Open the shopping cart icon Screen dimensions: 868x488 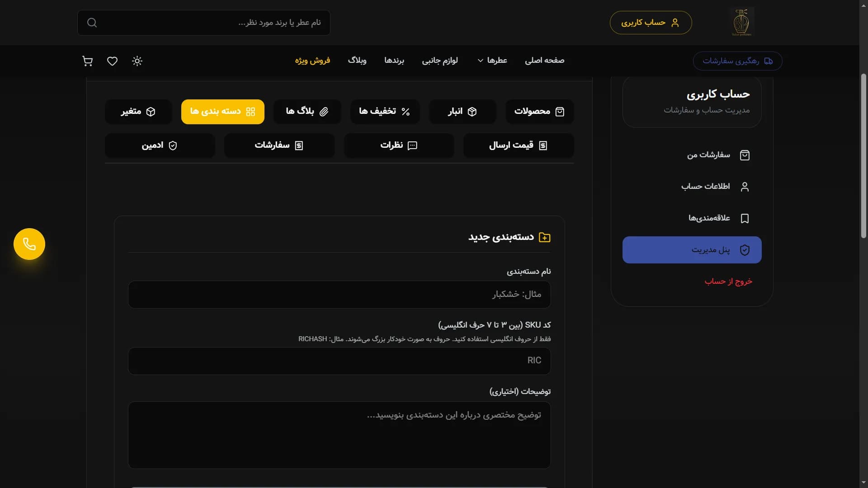(x=87, y=61)
